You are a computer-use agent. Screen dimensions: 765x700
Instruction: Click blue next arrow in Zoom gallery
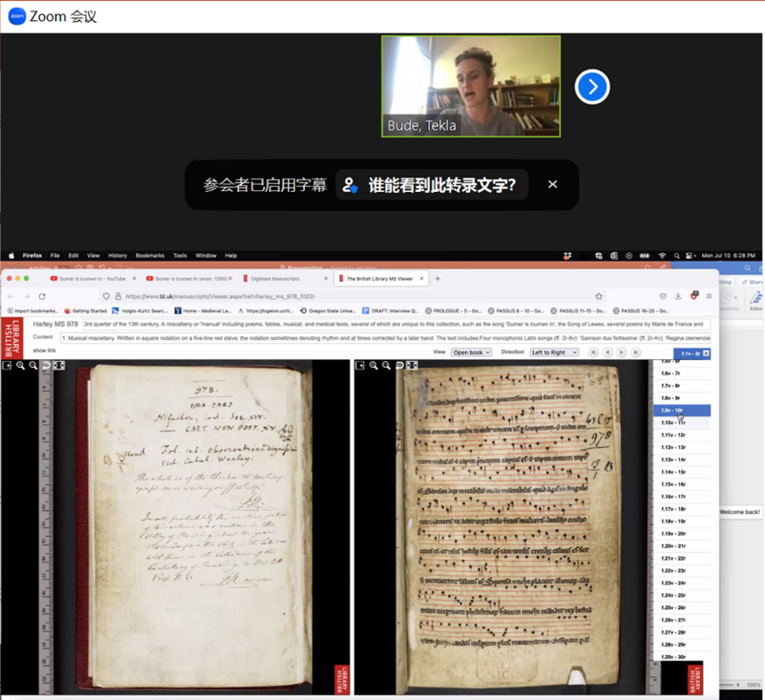tap(592, 87)
